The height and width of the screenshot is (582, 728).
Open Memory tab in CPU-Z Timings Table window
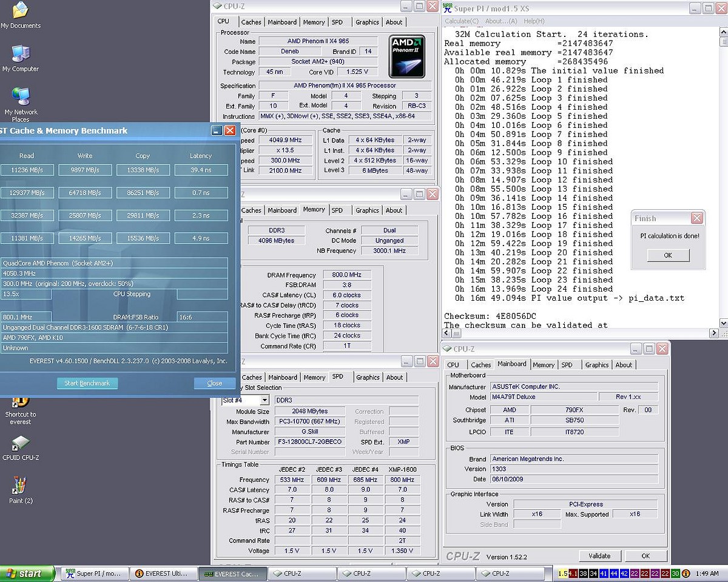[x=314, y=377]
